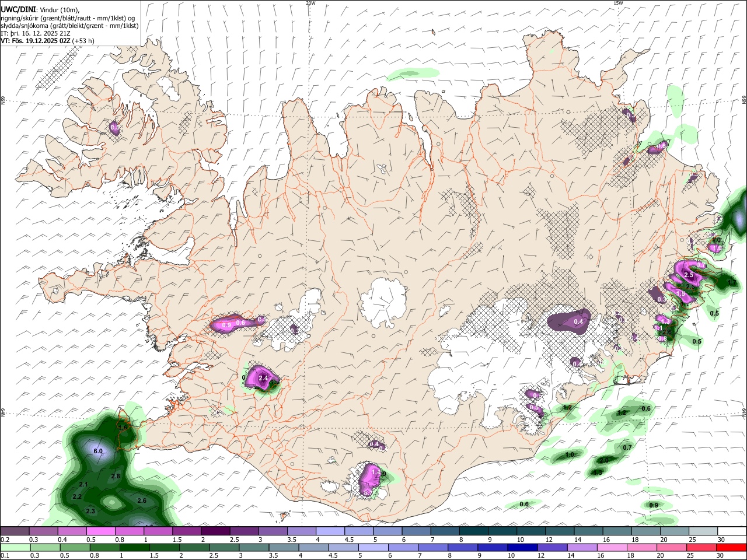Select the bright pink 0.5 swatch, top legend row
Screen dimensions: 747x560
[x=102, y=531]
